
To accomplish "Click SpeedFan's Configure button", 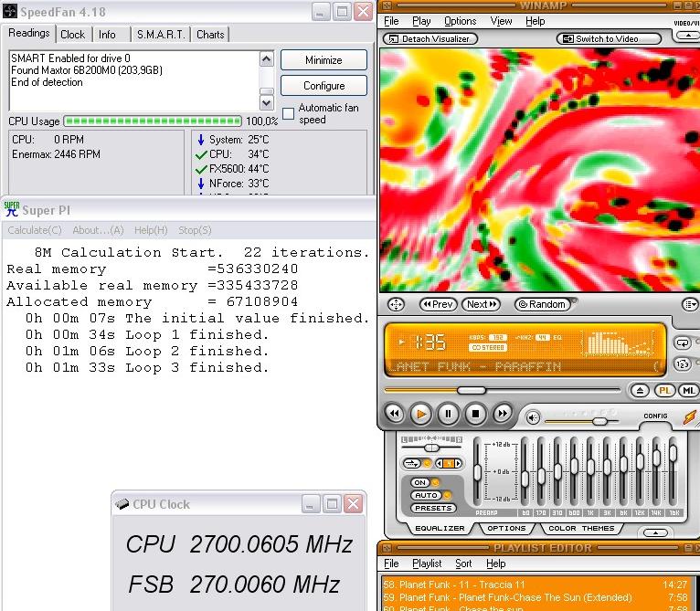I will [323, 85].
